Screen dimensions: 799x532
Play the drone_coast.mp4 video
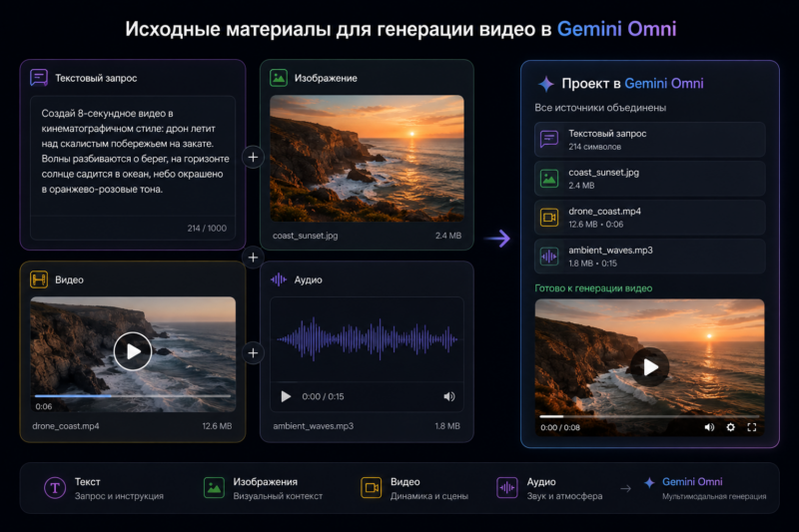click(x=133, y=351)
